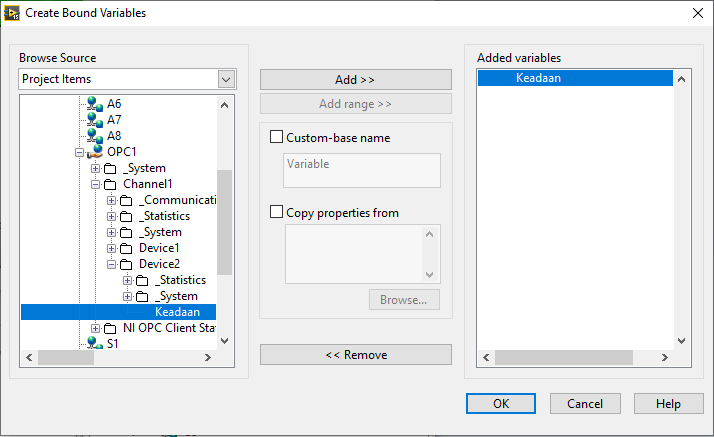Click the Add range >> button
The image size is (714, 437).
(356, 104)
